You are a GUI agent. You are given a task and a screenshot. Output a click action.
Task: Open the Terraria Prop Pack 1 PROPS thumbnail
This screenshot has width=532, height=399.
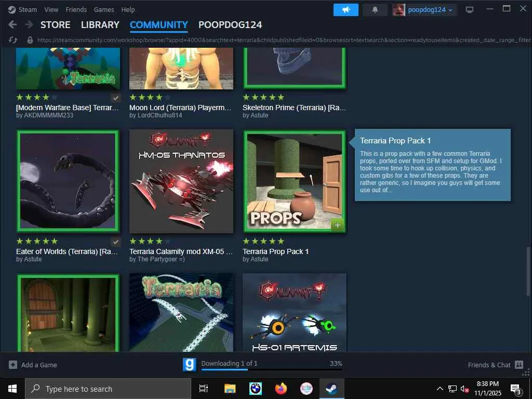pyautogui.click(x=295, y=181)
